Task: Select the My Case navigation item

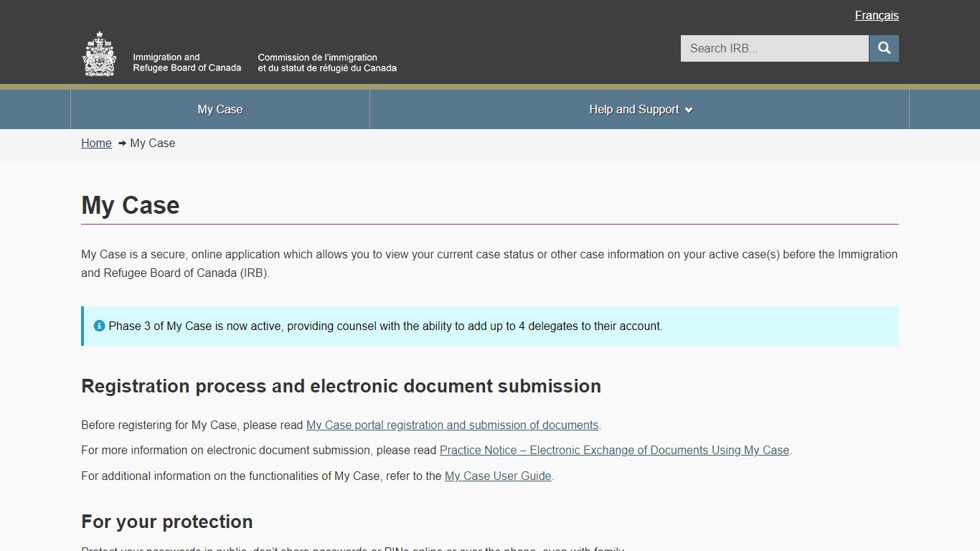Action: pos(220,109)
